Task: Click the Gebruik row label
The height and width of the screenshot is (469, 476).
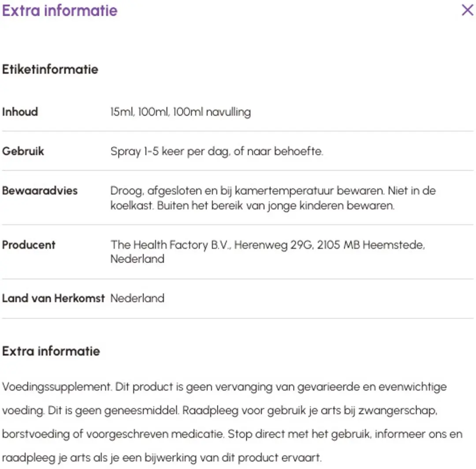Action: 23,151
